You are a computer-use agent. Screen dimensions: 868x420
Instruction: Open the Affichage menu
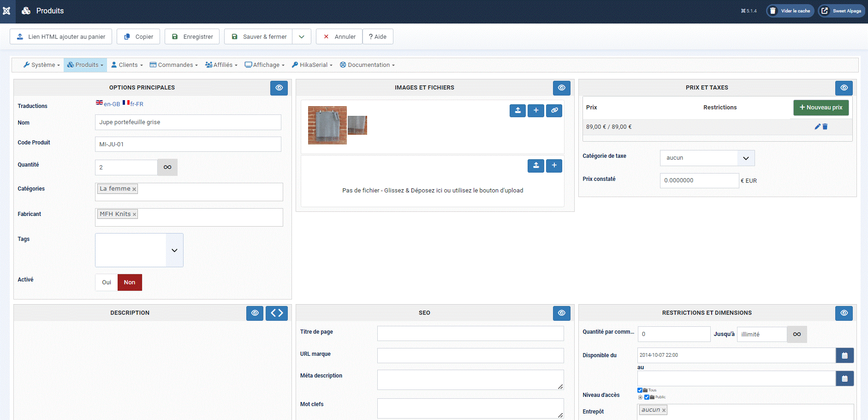pos(264,65)
